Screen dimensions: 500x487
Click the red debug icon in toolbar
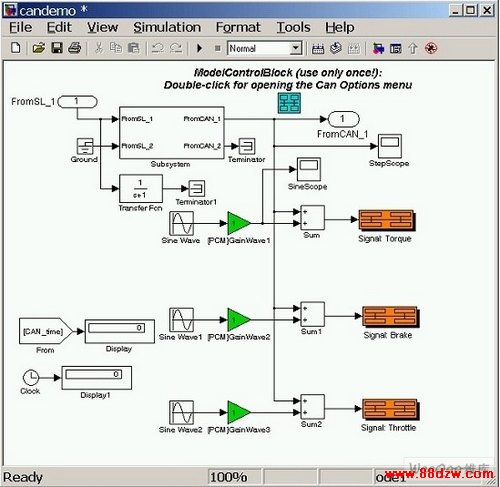pyautogui.click(x=431, y=49)
